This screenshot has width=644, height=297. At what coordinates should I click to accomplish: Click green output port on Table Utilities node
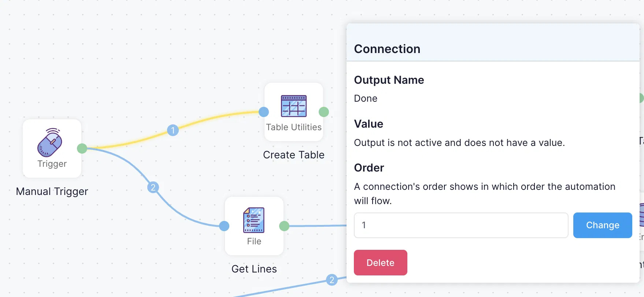323,112
